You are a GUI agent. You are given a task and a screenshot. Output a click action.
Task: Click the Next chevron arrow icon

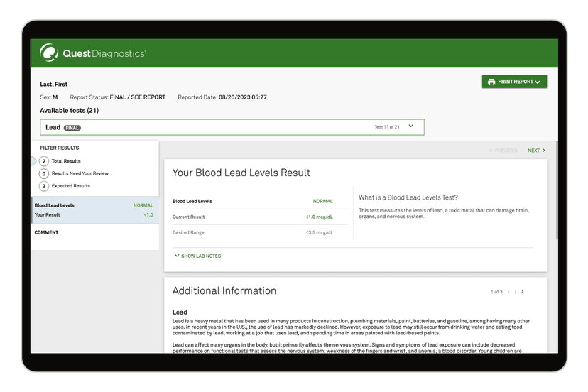(x=544, y=151)
